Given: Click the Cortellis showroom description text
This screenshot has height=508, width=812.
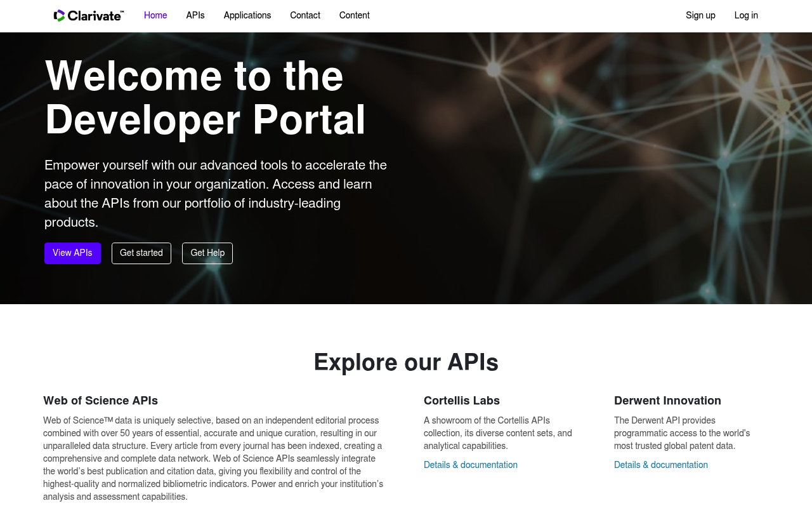Looking at the screenshot, I should 498,433.
